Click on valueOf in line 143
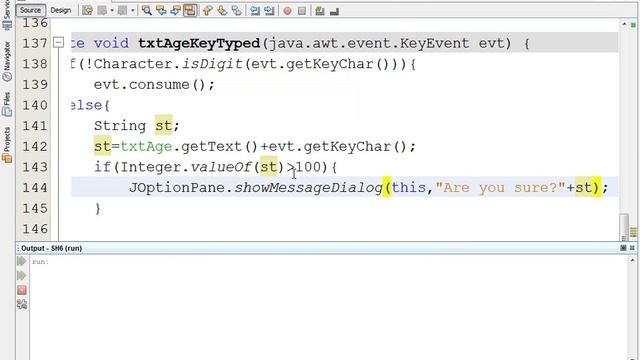 (x=221, y=167)
